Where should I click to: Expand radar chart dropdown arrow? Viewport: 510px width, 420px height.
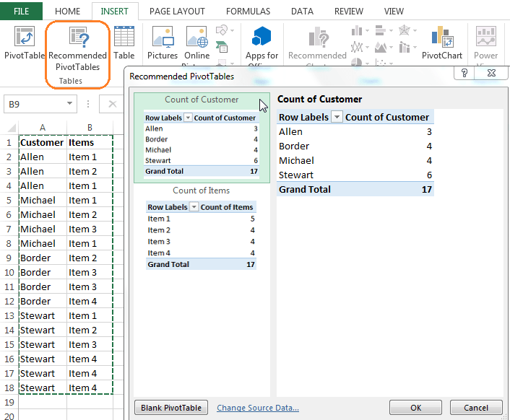tap(415, 30)
